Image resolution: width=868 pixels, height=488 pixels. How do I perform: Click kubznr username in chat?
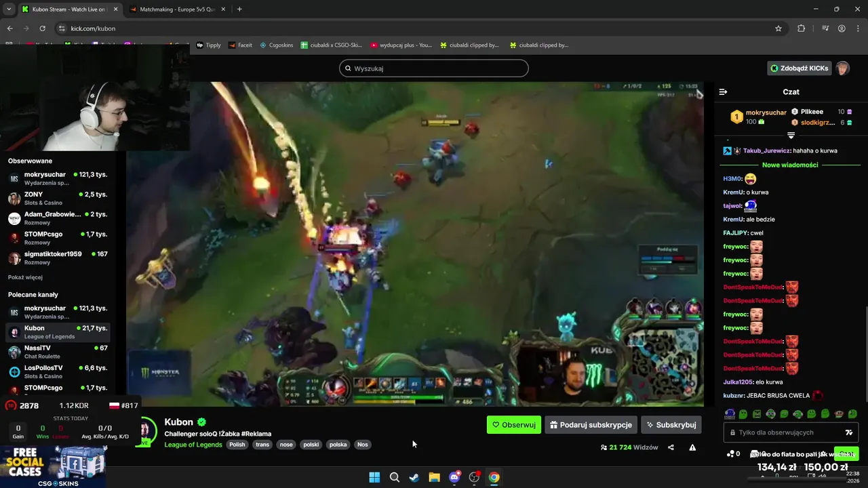tap(734, 395)
